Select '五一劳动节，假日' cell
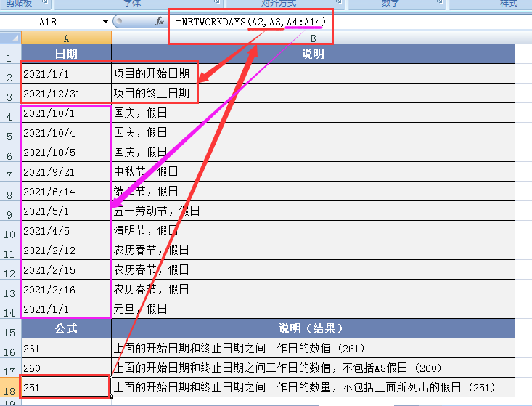This screenshot has width=532, height=406. pos(313,211)
